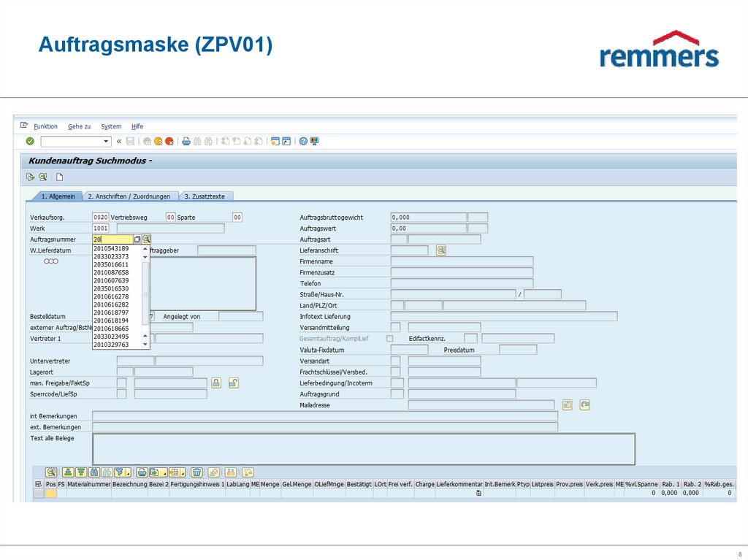
Task: Click the search help icon next to Auftragsnummer
Action: (x=146, y=239)
